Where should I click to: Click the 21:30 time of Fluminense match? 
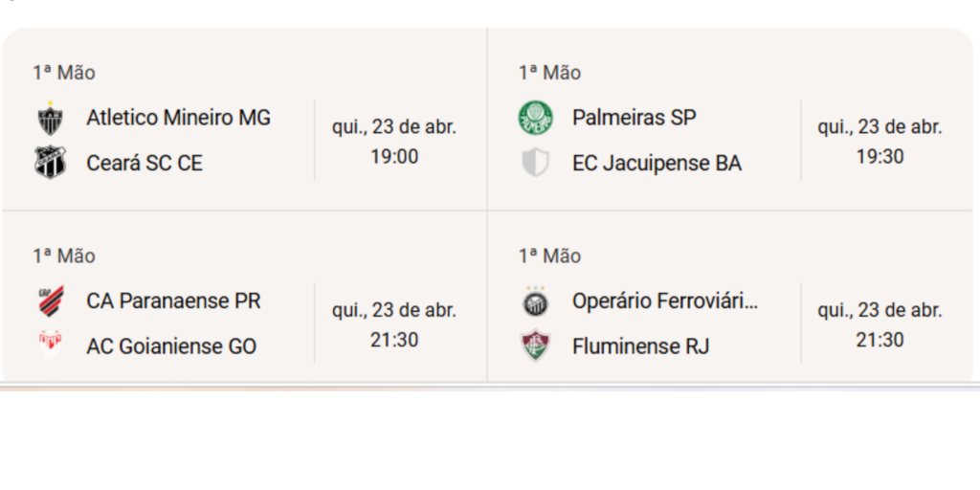coord(880,340)
